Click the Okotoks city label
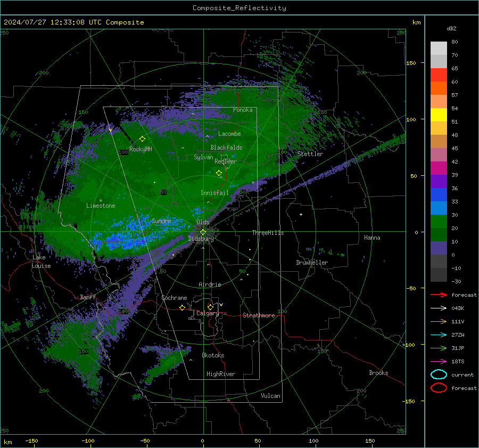Screen dimensions: 479x448 [x=213, y=355]
